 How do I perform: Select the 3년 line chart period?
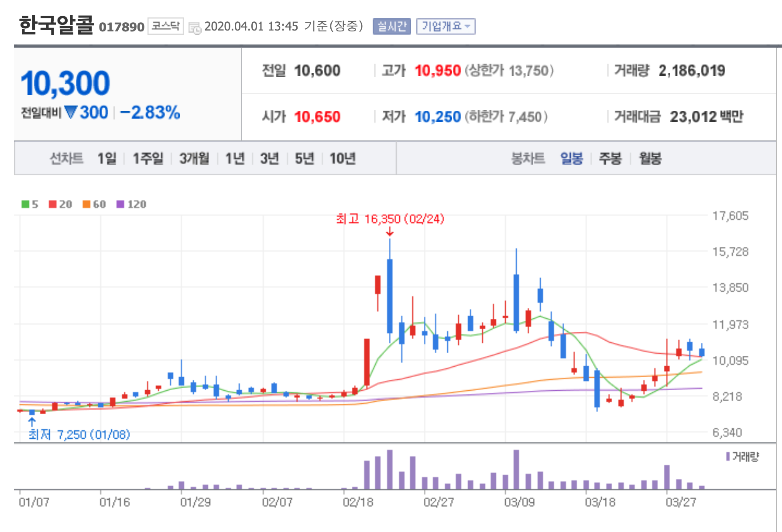tap(270, 158)
